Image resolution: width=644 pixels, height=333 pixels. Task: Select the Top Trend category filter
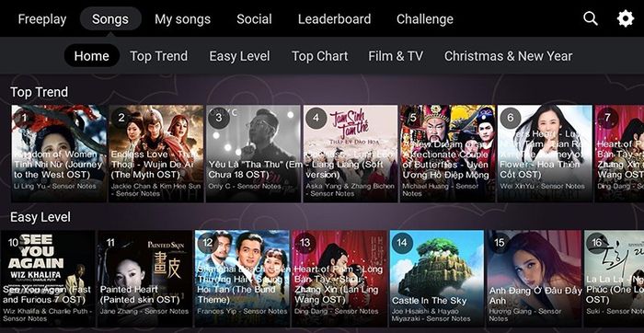pyautogui.click(x=158, y=56)
